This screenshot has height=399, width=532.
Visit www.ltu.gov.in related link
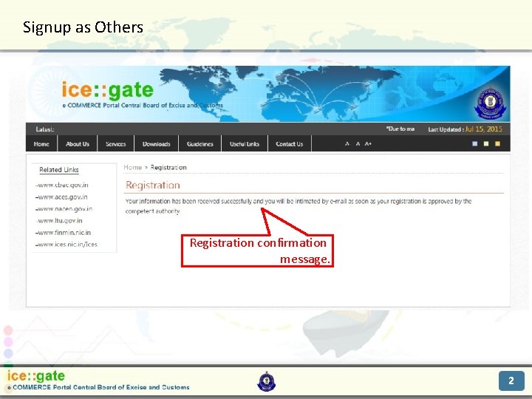click(59, 220)
